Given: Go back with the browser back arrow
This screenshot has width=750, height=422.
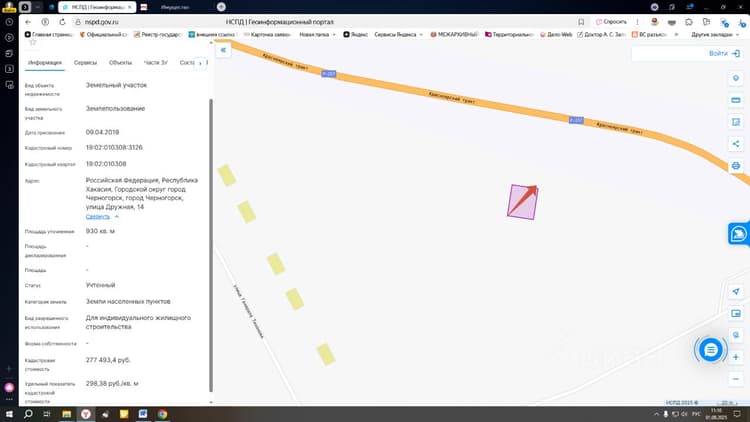Looking at the screenshot, I should click(x=28, y=22).
